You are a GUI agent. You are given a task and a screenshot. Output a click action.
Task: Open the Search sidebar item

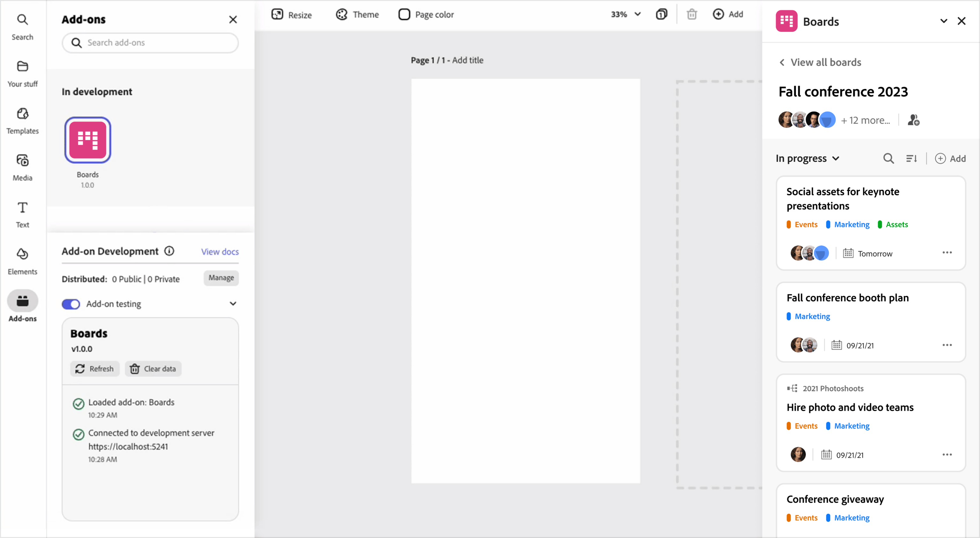pos(22,27)
